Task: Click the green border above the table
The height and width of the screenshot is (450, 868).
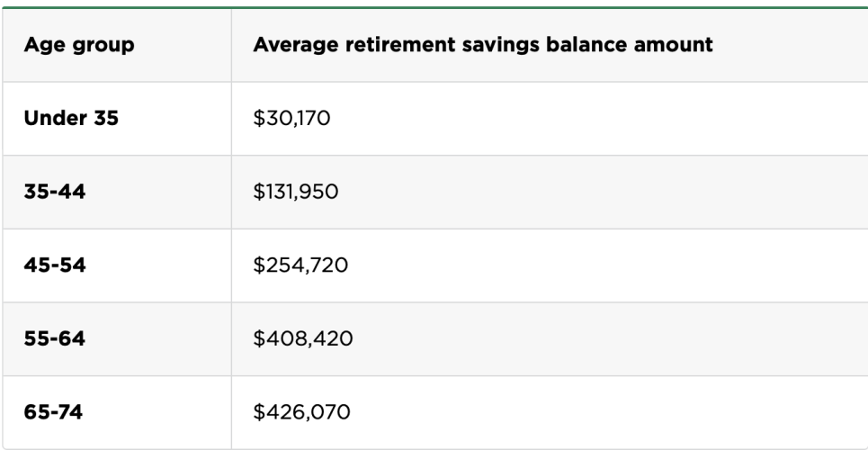Action: pos(434,7)
